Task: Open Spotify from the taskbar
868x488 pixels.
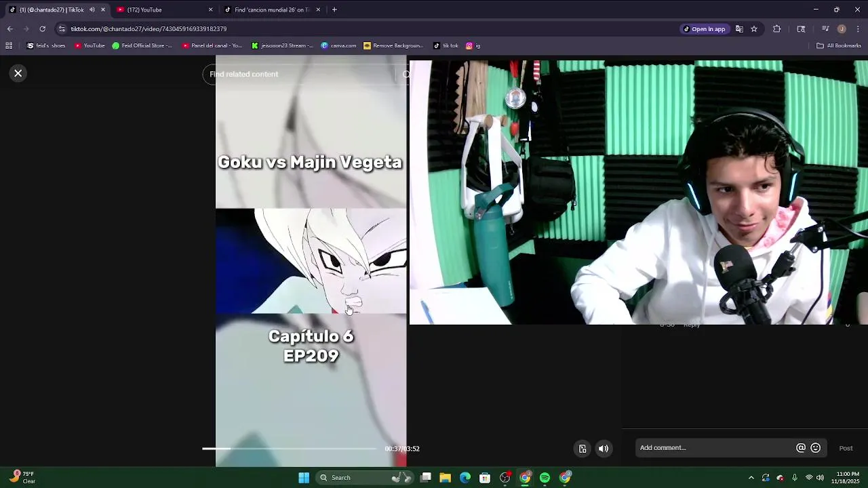Action: click(x=545, y=478)
